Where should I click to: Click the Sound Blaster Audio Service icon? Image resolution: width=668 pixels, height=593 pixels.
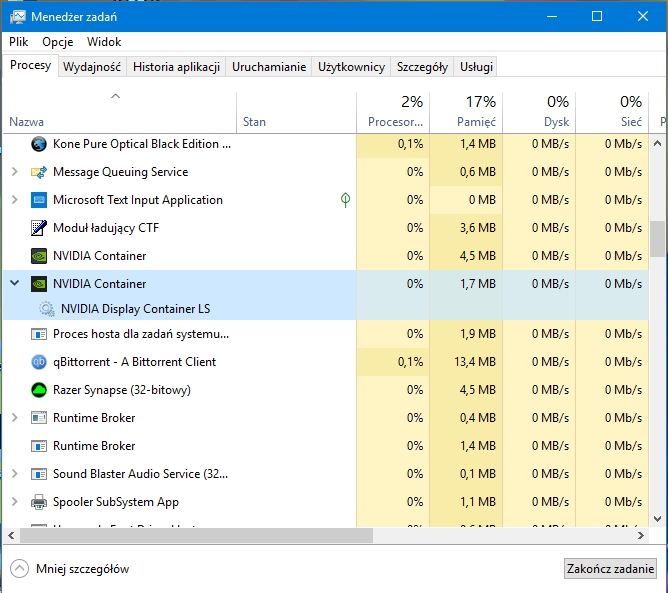coord(39,474)
